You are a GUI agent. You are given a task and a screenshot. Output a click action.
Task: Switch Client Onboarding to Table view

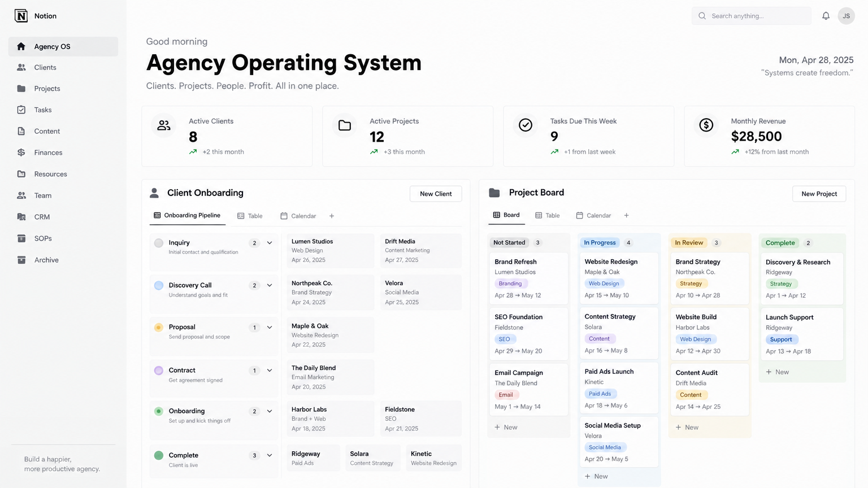[250, 216]
